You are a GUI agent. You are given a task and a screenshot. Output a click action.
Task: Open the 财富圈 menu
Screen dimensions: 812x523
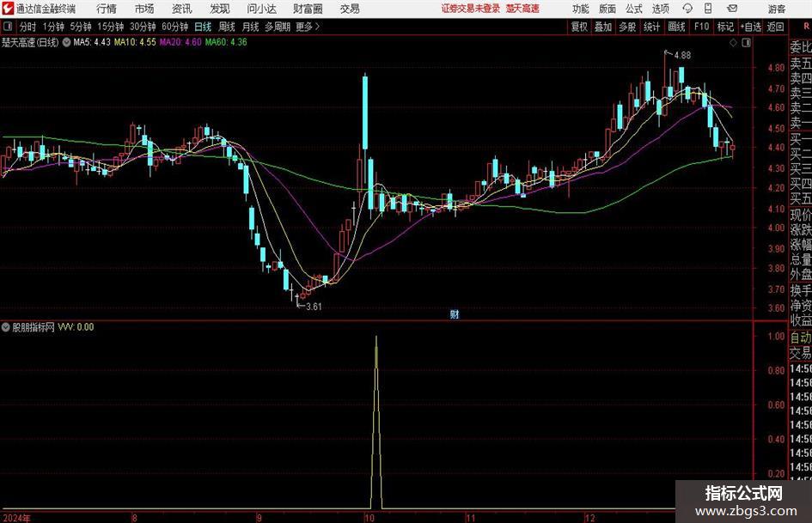point(308,9)
